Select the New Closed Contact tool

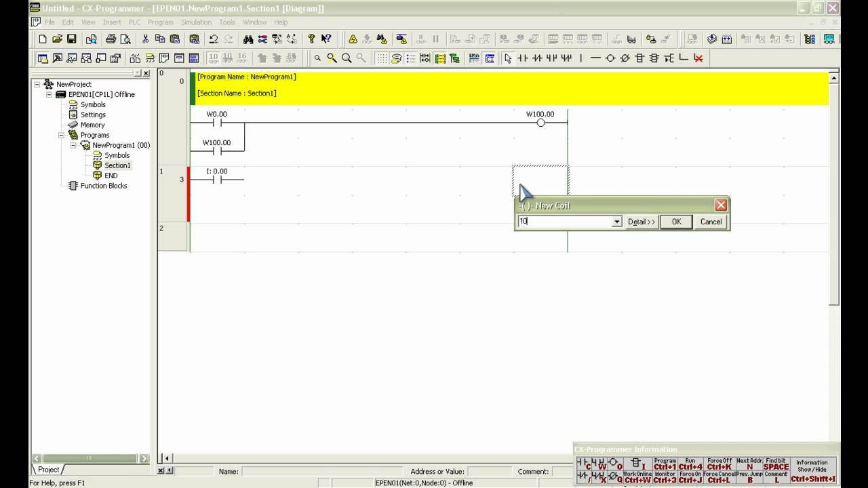537,58
